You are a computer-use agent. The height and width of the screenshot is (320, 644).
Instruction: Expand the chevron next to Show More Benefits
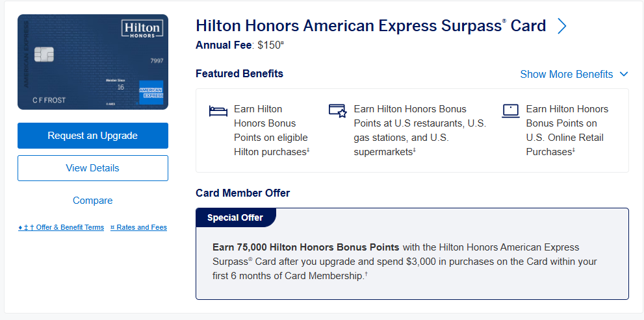click(624, 74)
